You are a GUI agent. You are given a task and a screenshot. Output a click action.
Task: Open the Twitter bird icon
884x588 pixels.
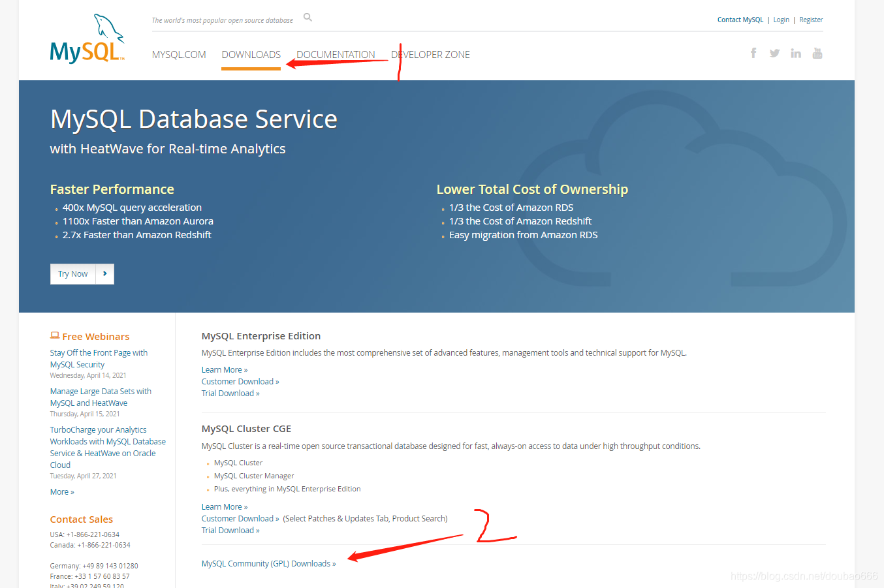[x=774, y=53]
